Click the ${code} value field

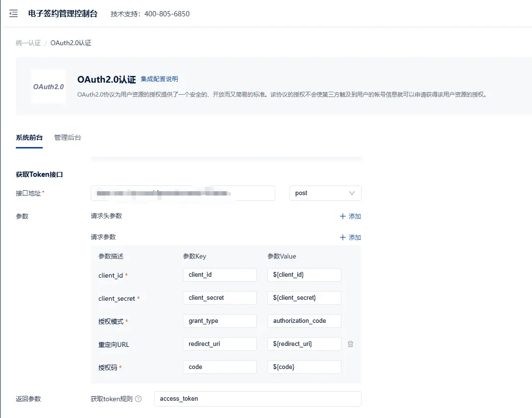pos(304,367)
